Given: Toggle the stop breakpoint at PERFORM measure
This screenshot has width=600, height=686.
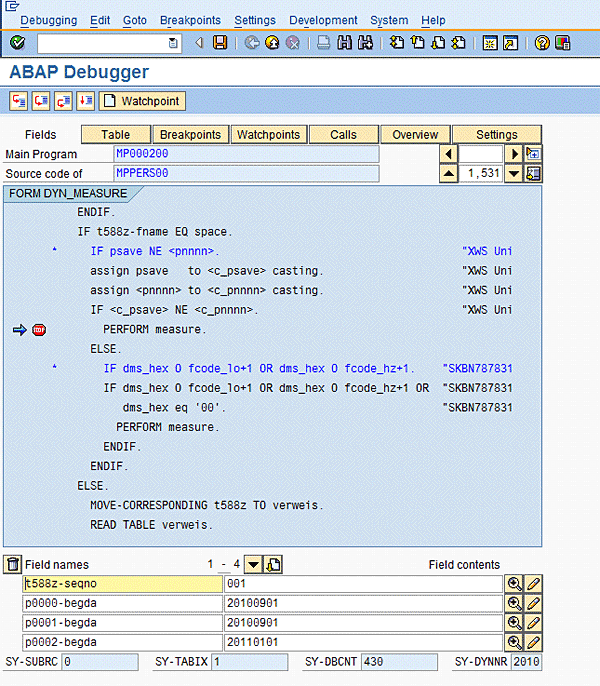Looking at the screenshot, I should pos(39,329).
